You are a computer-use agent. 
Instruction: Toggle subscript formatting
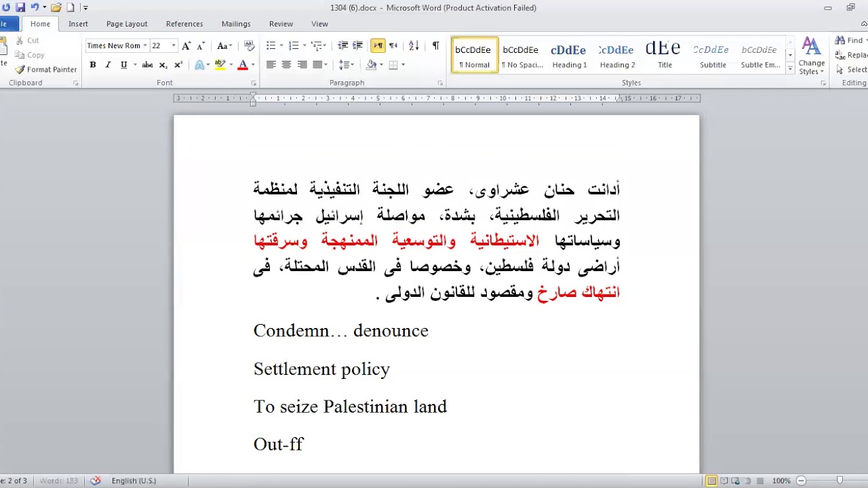pos(163,65)
